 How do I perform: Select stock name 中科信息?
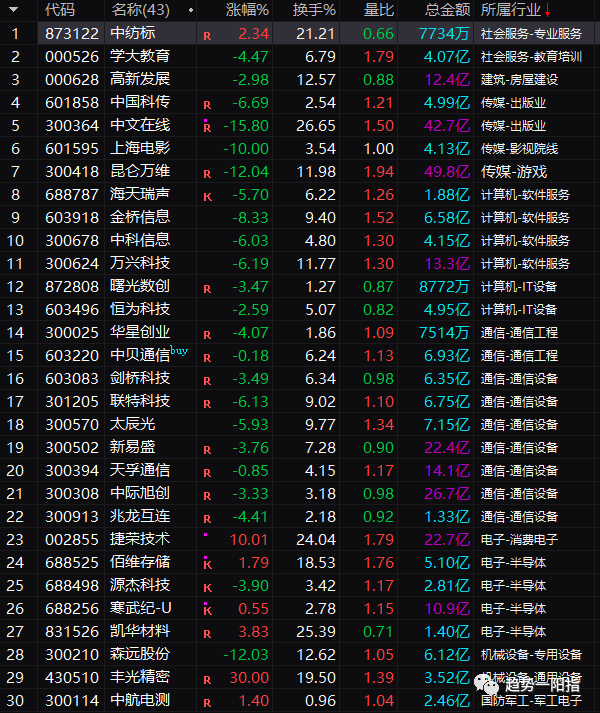coord(140,241)
